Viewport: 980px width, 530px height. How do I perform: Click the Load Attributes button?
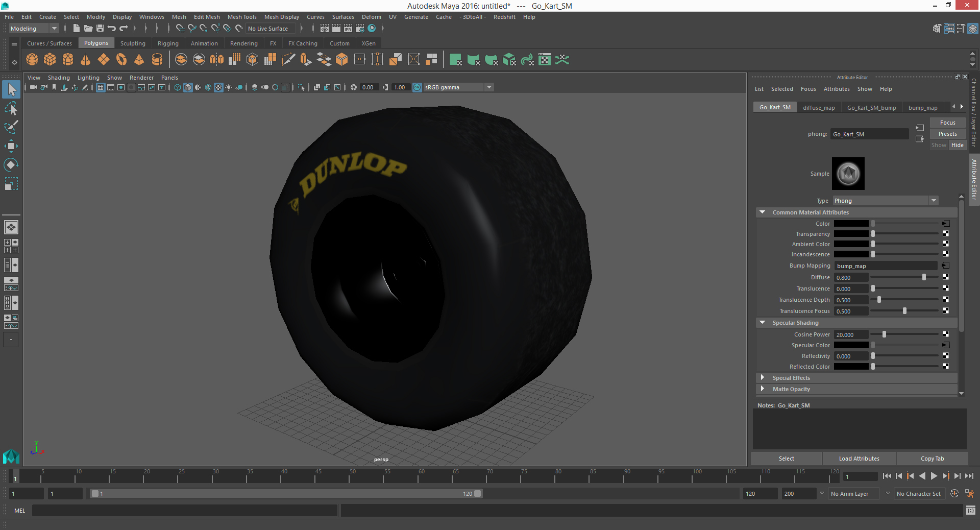pyautogui.click(x=859, y=459)
